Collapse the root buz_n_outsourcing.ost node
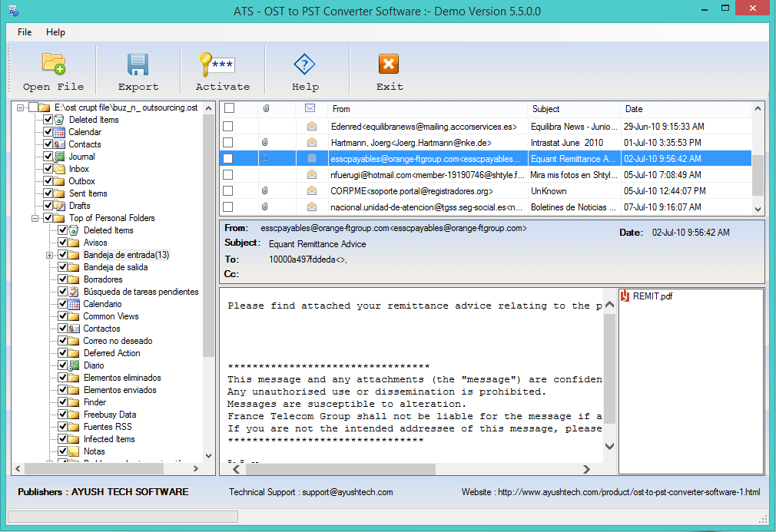776x532 pixels. tap(21, 107)
